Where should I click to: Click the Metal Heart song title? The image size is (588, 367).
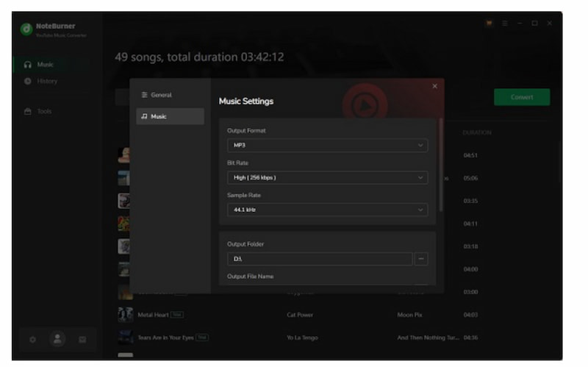(x=153, y=315)
